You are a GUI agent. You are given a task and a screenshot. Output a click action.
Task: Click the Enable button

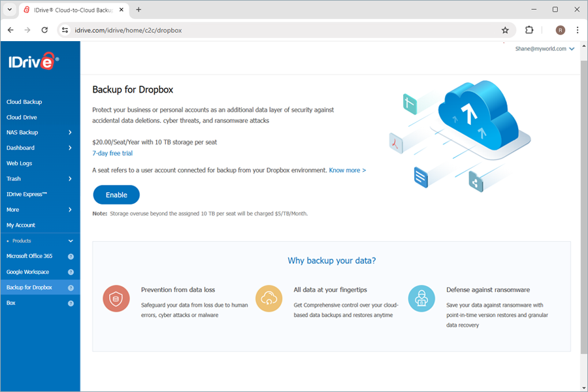pyautogui.click(x=116, y=195)
